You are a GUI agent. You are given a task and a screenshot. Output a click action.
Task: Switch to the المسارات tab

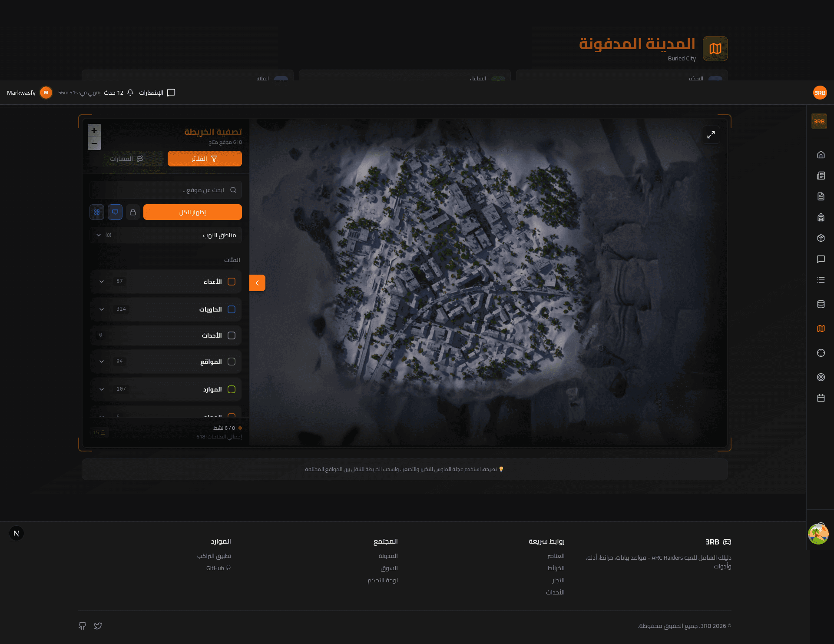click(x=127, y=159)
